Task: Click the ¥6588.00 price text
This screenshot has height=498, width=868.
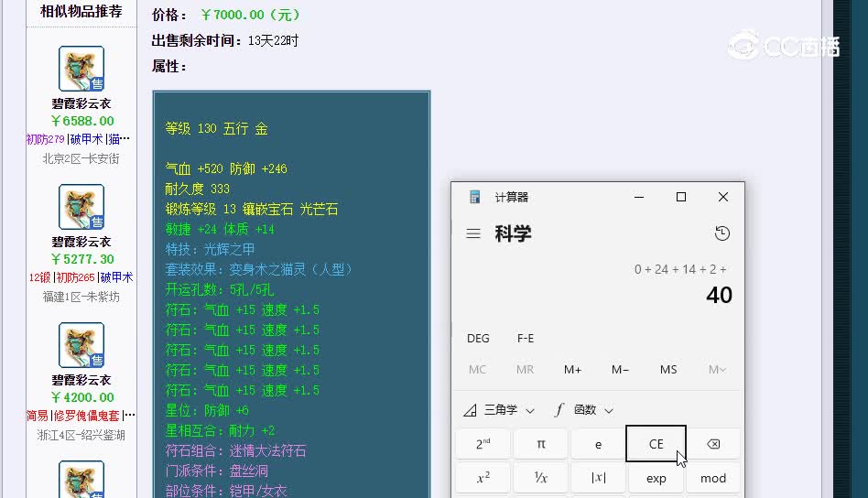Action: 81,121
